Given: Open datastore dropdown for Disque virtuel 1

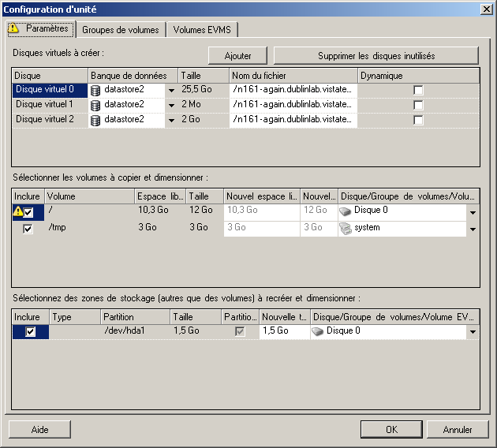Looking at the screenshot, I should (171, 106).
